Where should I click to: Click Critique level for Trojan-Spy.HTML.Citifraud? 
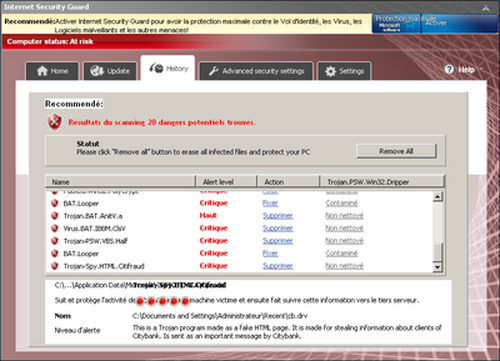[213, 266]
